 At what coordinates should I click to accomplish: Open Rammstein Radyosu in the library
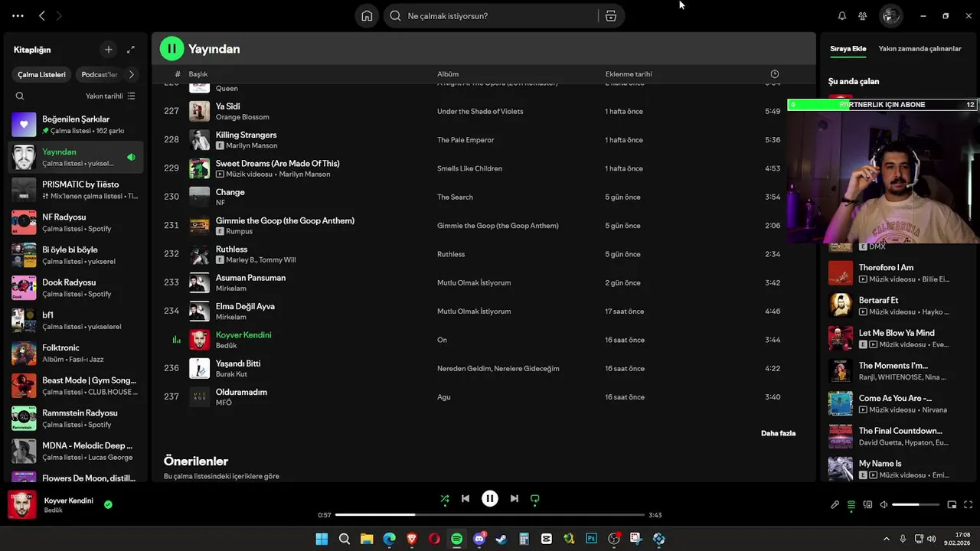pyautogui.click(x=75, y=419)
